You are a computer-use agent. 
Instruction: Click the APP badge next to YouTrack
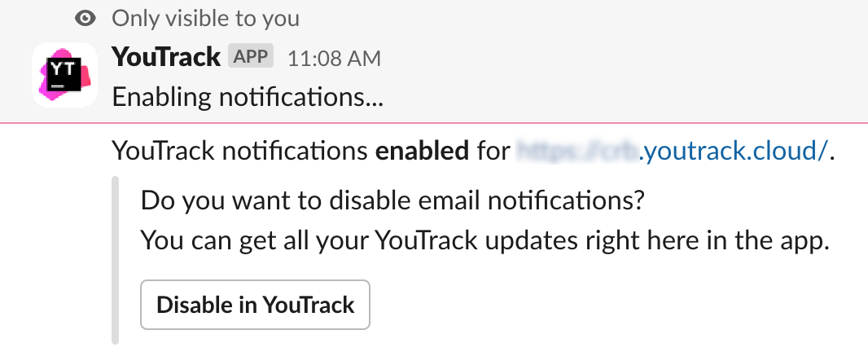pyautogui.click(x=251, y=57)
